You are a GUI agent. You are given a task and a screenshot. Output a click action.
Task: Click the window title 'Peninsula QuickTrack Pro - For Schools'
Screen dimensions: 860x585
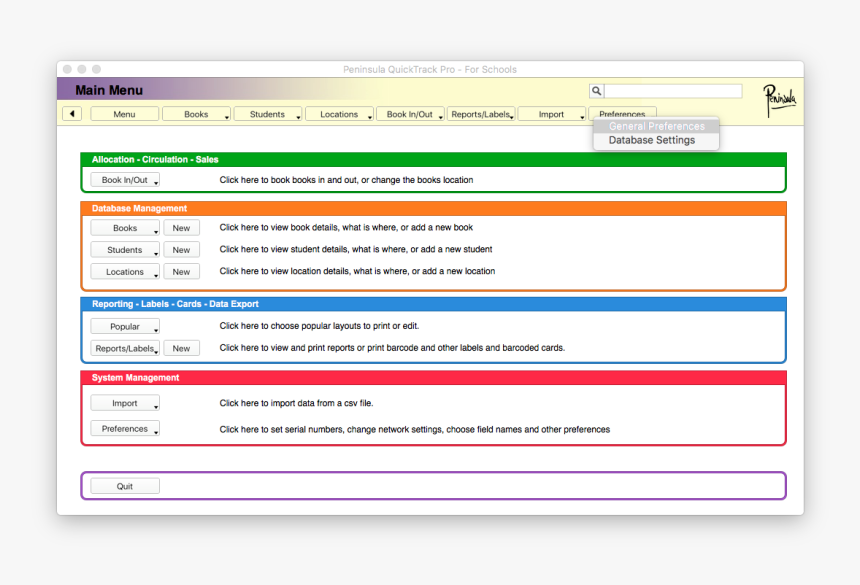(430, 70)
